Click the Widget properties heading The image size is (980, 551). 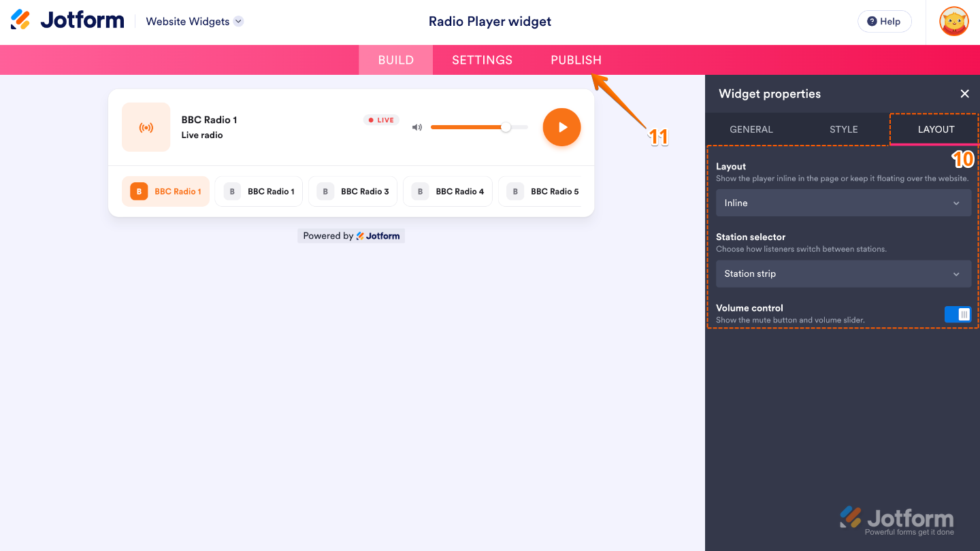coord(770,94)
